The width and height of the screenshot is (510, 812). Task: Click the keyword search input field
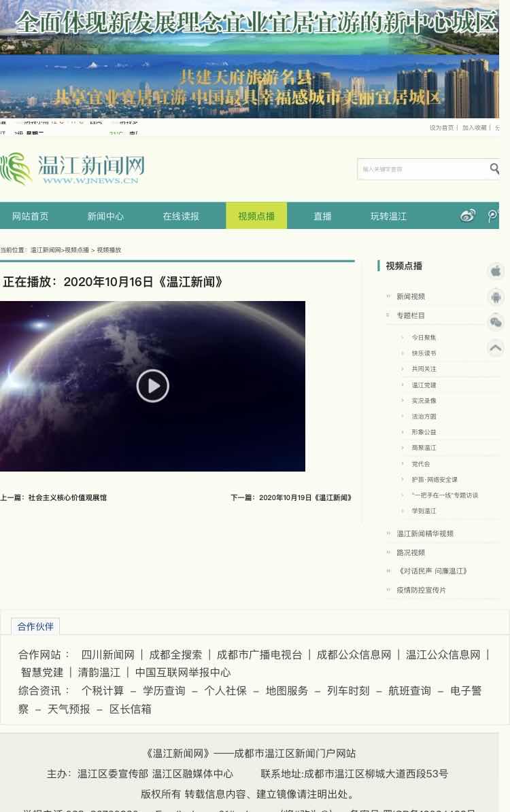click(422, 169)
